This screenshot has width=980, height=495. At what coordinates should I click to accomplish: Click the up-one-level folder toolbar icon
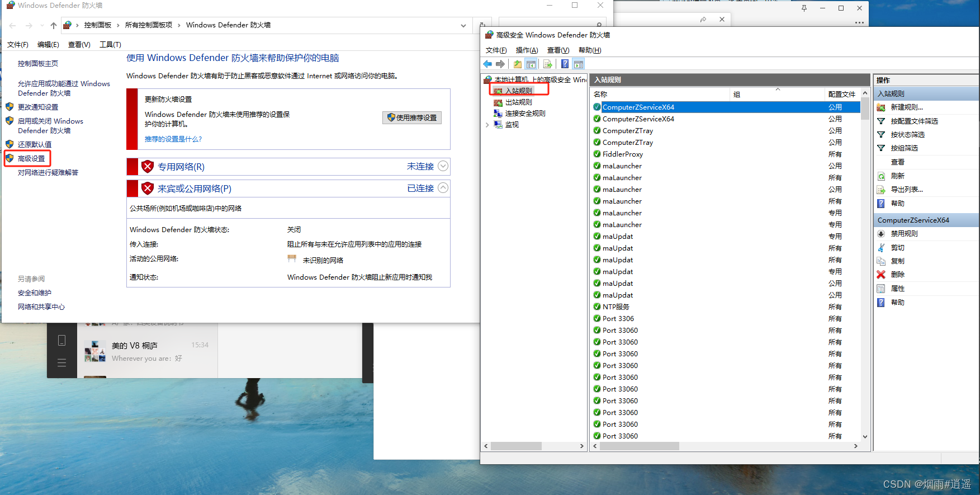pos(518,64)
